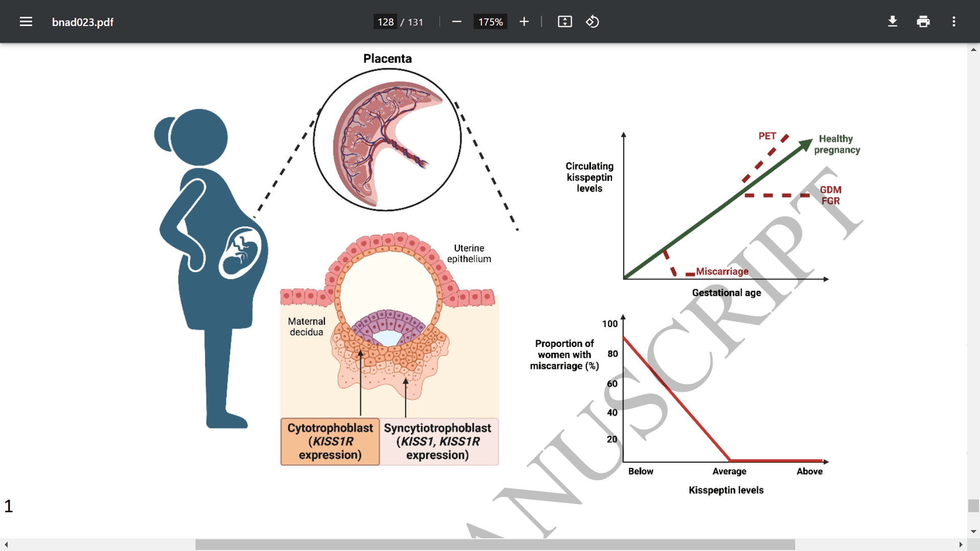Click the scroll left arrow
The image size is (980, 551).
point(6,544)
